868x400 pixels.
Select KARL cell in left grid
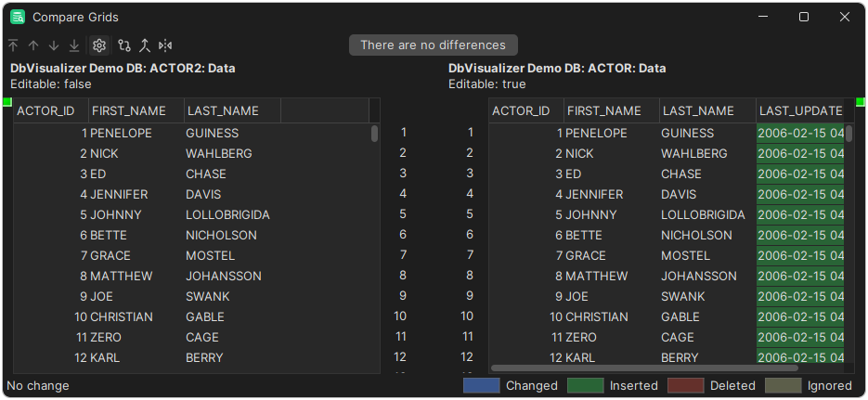point(136,358)
